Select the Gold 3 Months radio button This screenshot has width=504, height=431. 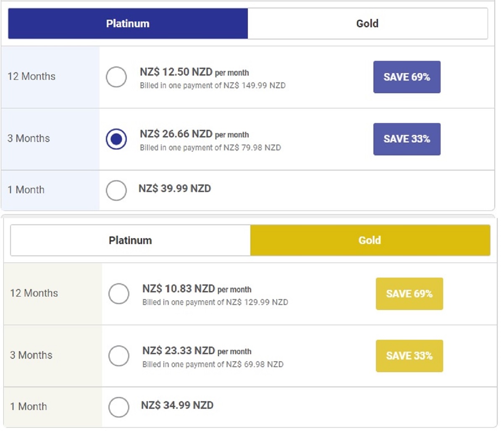(x=119, y=356)
